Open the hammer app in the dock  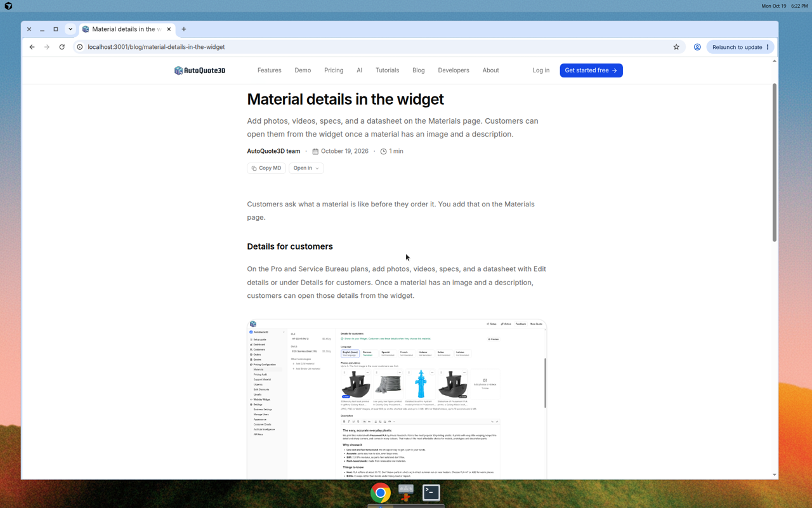point(406,493)
